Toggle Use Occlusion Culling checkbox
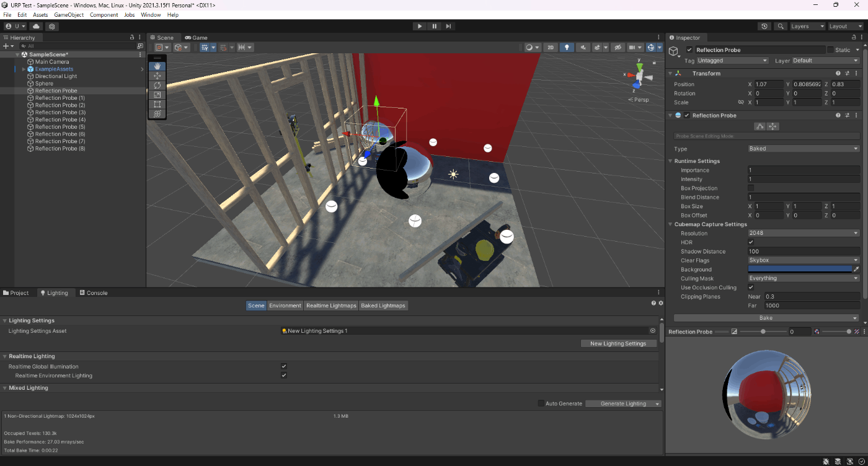This screenshot has height=466, width=868. point(751,288)
